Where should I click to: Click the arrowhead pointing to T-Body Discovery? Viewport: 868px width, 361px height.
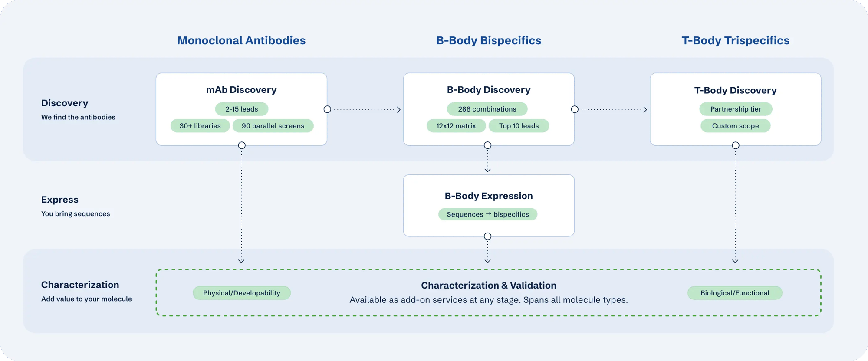[645, 110]
